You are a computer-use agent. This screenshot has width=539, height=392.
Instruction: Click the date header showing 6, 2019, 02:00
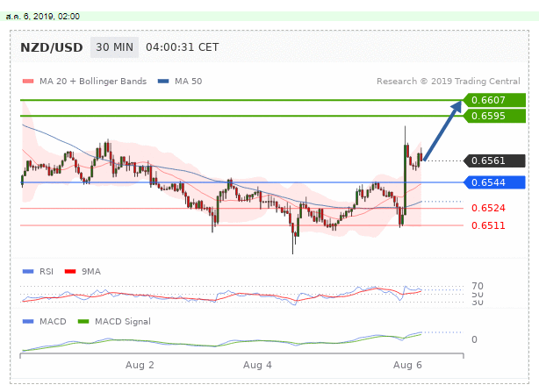tap(43, 16)
